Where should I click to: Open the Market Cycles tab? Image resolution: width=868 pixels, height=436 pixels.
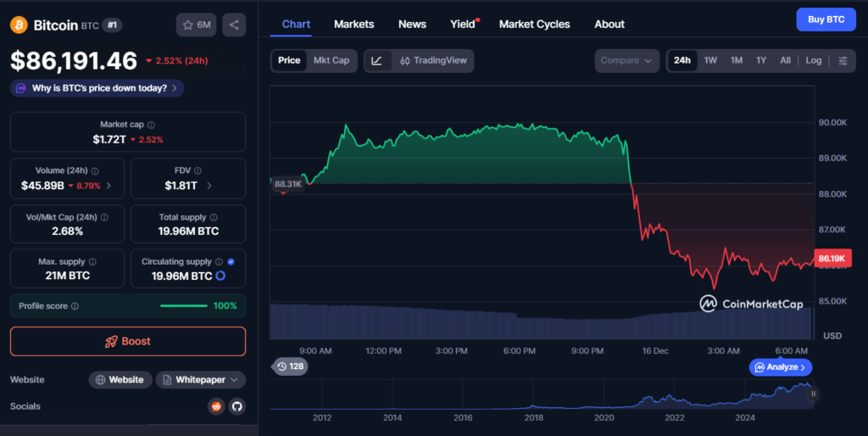tap(534, 24)
